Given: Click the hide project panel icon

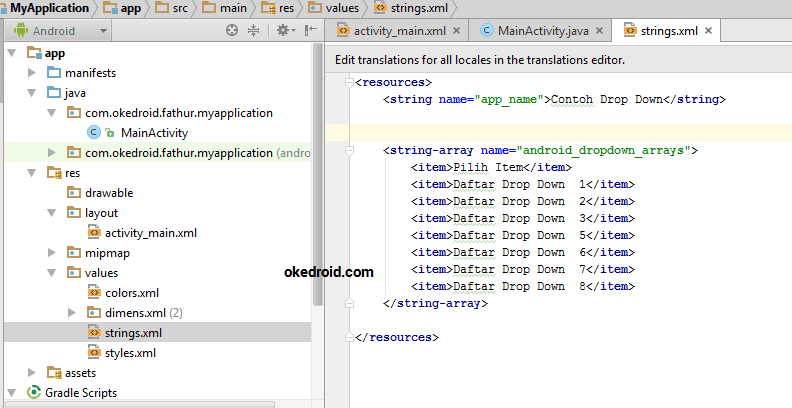Looking at the screenshot, I should point(311,31).
